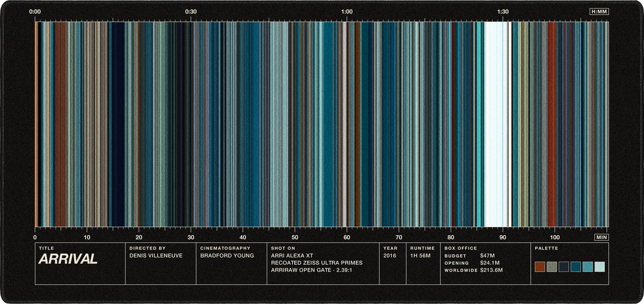Select the medium blue palette swatch
Image resolution: width=644 pixels, height=304 pixels.
coord(588,267)
